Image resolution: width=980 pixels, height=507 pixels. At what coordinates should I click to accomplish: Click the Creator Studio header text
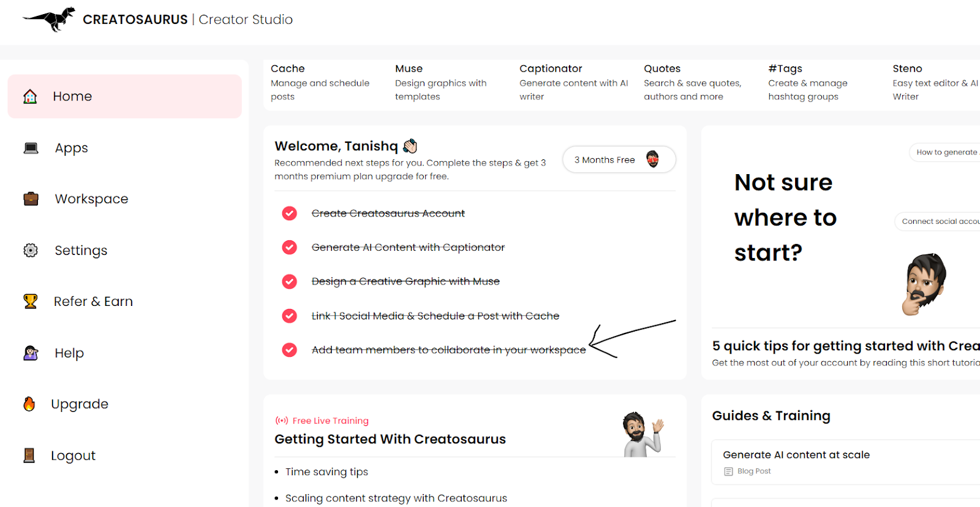pos(246,20)
